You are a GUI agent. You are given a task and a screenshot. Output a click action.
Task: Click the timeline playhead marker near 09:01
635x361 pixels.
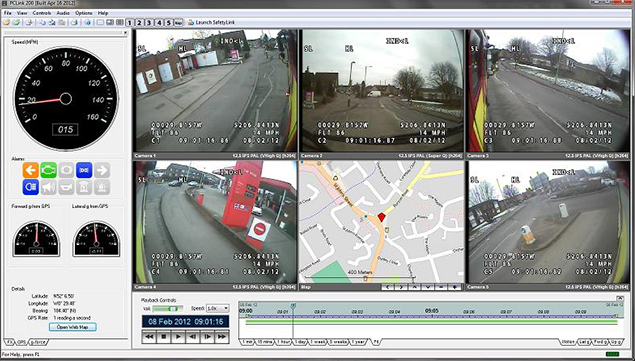293,305
